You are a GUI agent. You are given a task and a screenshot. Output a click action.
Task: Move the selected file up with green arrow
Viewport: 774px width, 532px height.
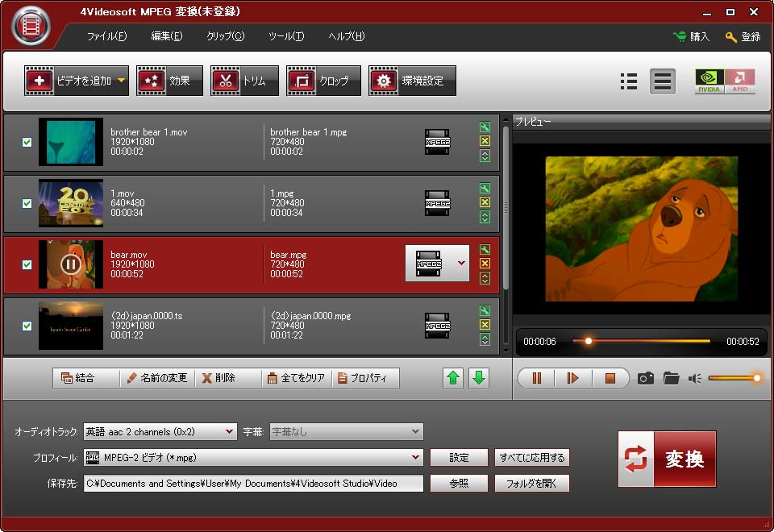pos(454,378)
